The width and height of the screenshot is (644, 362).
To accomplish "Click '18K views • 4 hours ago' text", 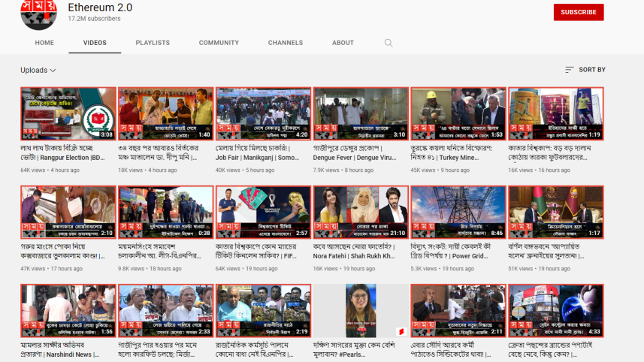I will (x=147, y=170).
